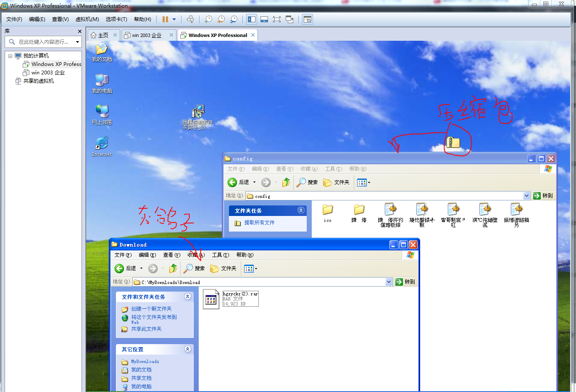Toggle the thumbnail bar icon in the VMware toolbar
This screenshot has width=576, height=392.
[264, 19]
